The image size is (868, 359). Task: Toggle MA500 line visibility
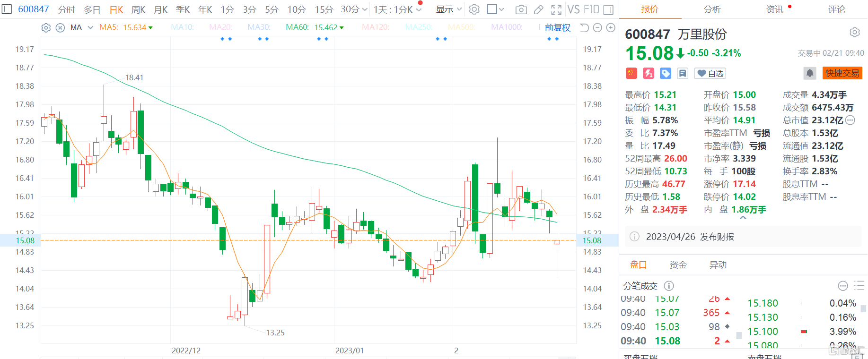[x=462, y=27]
